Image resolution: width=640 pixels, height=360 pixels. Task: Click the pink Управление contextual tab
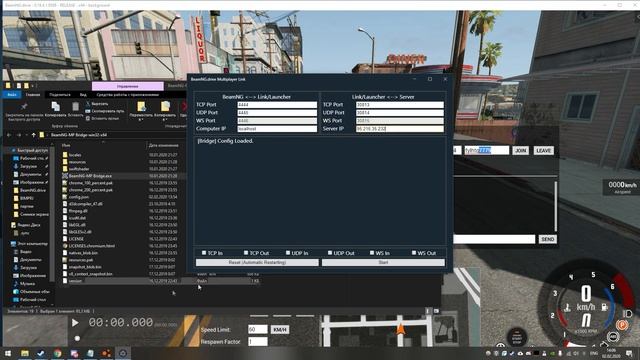(x=128, y=86)
